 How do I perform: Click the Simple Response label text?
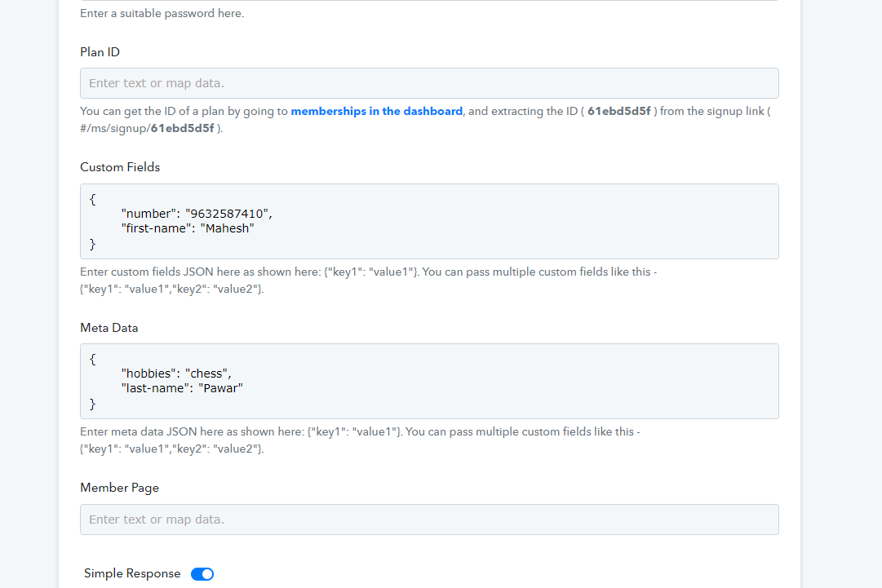[132, 574]
